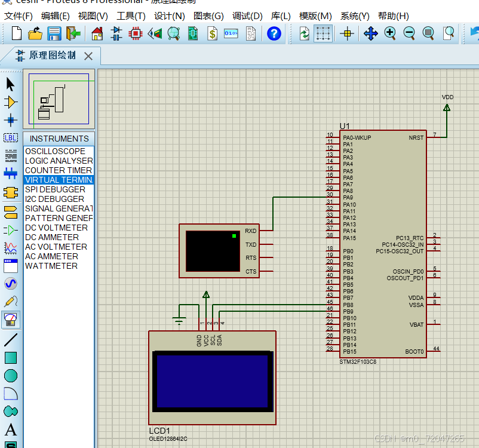The width and height of the screenshot is (479, 448).
Task: Open the 调试(D) menu
Action: point(247,16)
